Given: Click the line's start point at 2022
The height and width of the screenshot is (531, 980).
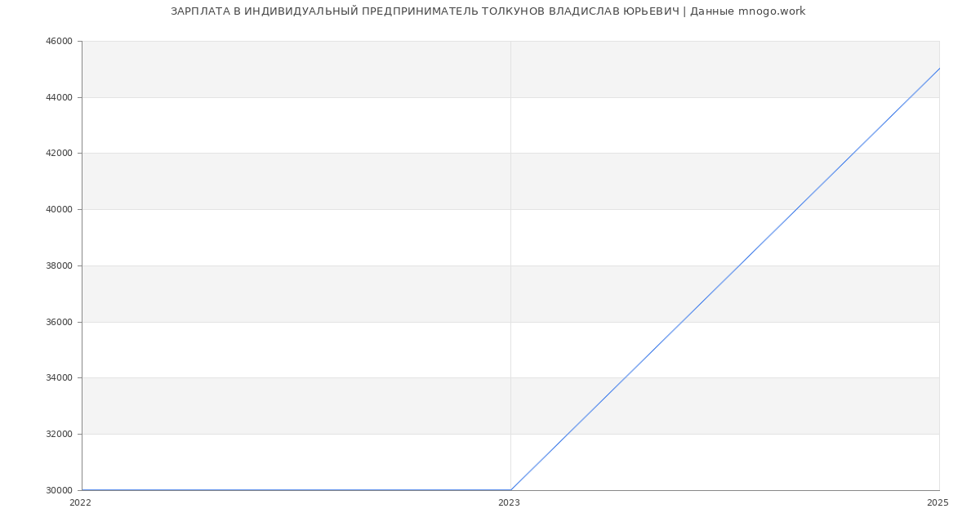Looking at the screenshot, I should [x=82, y=490].
